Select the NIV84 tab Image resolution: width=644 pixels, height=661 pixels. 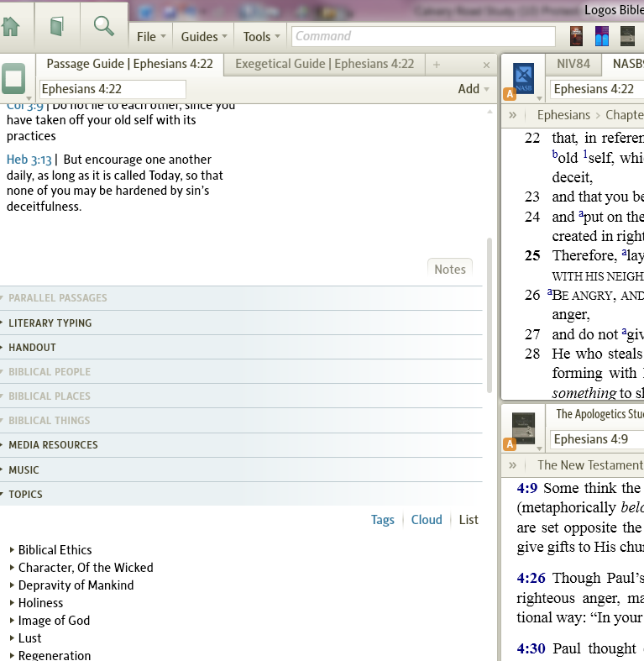click(573, 64)
